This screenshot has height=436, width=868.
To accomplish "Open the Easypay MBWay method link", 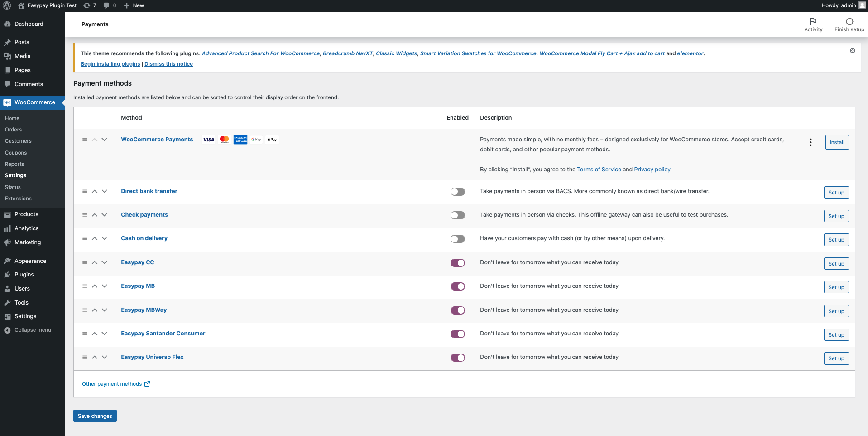I will pyautogui.click(x=144, y=310).
